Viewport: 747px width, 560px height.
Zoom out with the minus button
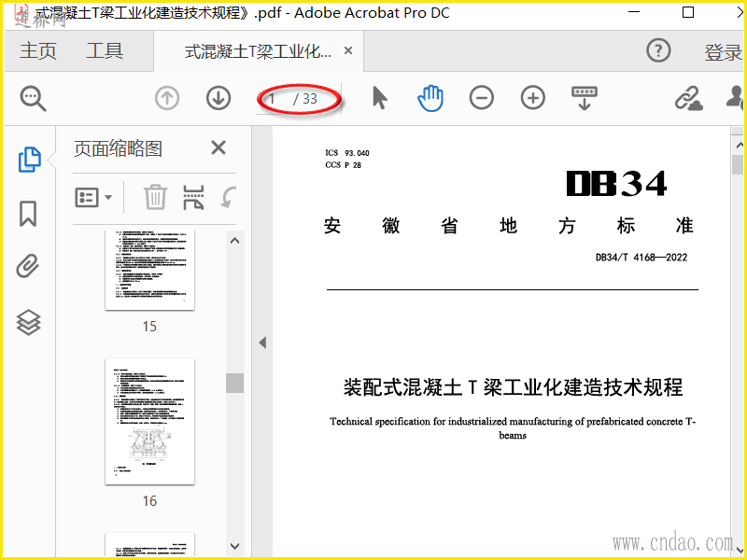pos(482,99)
